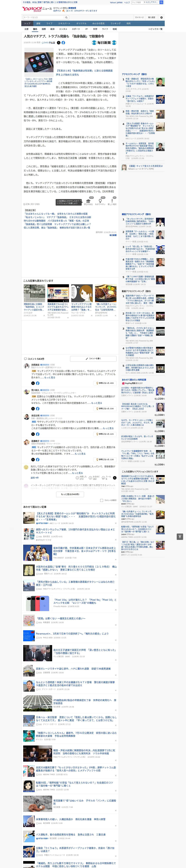Open the トップ navigation tab
Screen dimensions: 186x868
pyautogui.click(x=27, y=23)
